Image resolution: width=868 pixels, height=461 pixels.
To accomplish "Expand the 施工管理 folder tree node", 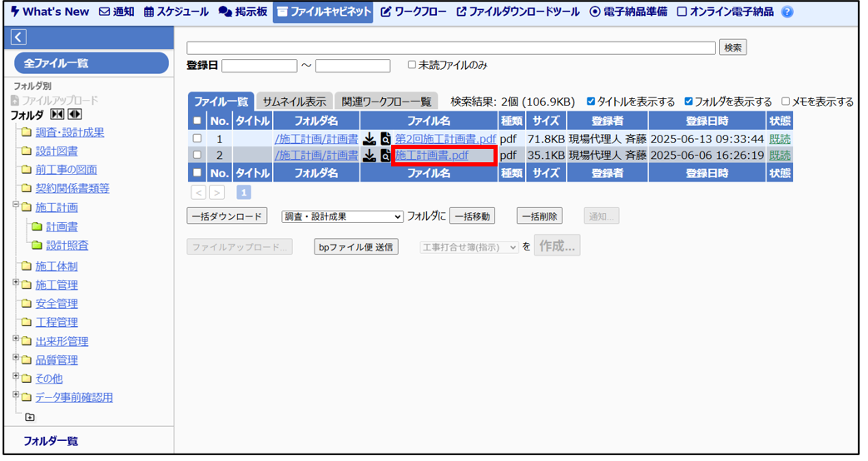I will pos(16,283).
